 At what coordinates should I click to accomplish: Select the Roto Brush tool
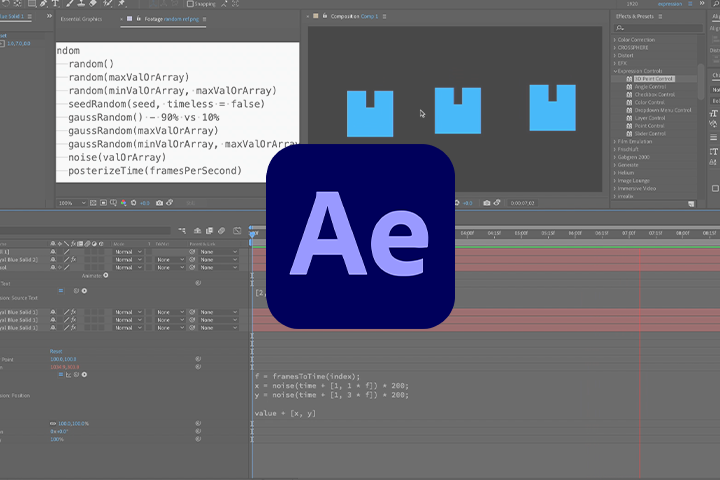(x=108, y=3)
